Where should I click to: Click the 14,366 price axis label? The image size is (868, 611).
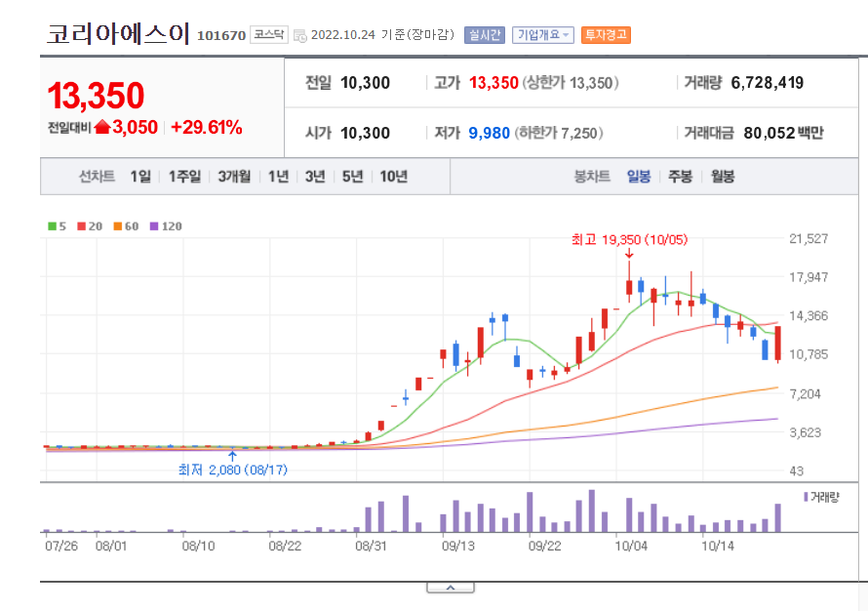(x=809, y=315)
